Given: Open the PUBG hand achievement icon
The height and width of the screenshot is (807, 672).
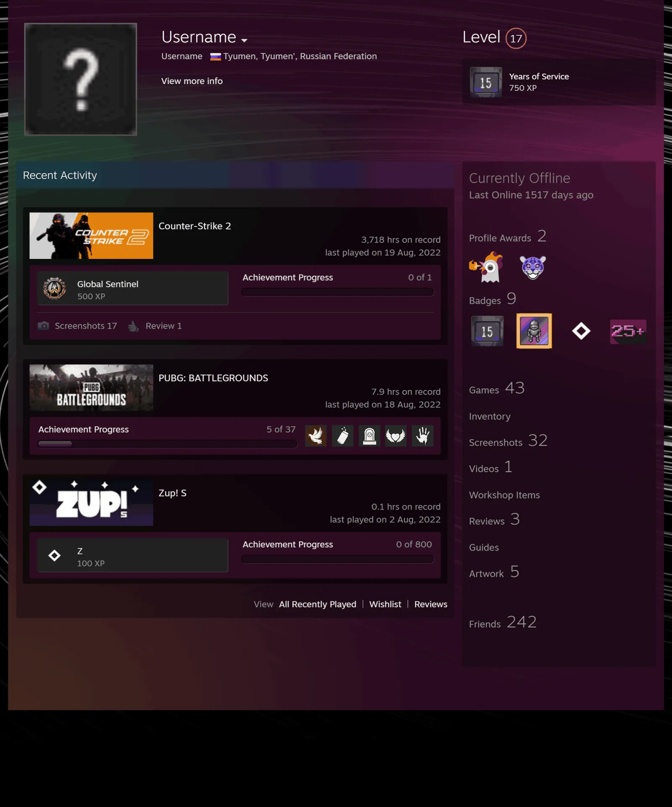Looking at the screenshot, I should pos(423,436).
